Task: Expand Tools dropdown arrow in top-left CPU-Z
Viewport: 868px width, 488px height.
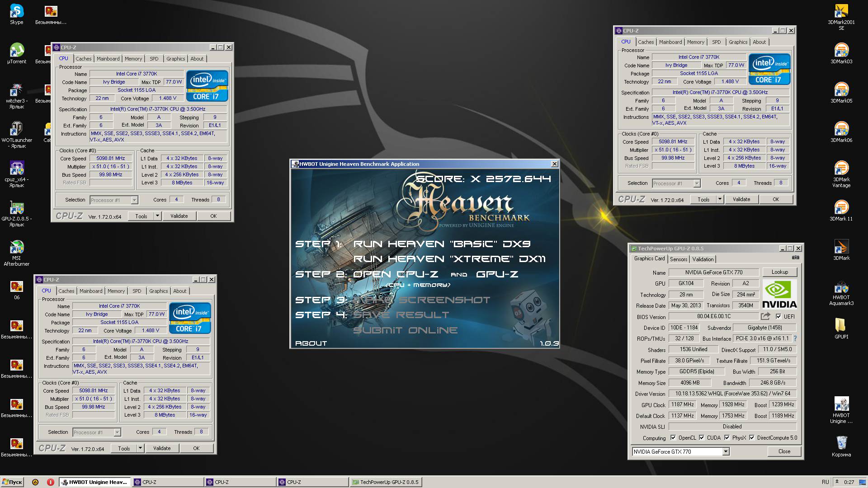Action: pyautogui.click(x=157, y=216)
